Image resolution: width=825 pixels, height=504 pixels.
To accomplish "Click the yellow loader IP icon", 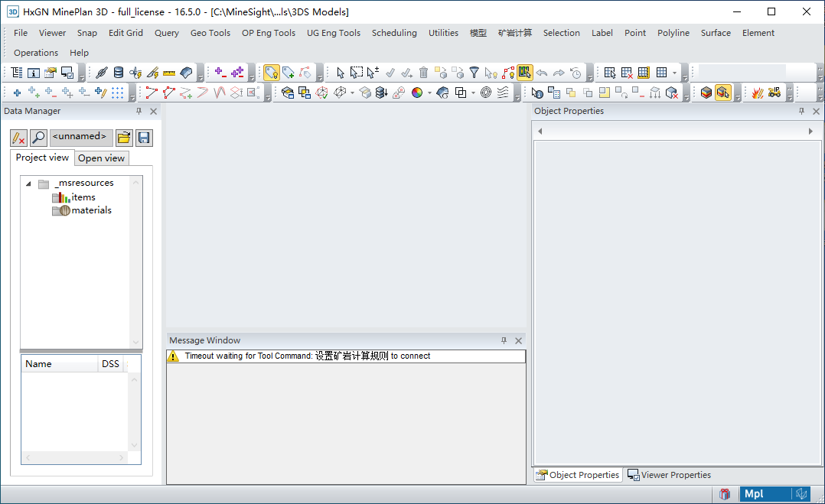I will 774,93.
